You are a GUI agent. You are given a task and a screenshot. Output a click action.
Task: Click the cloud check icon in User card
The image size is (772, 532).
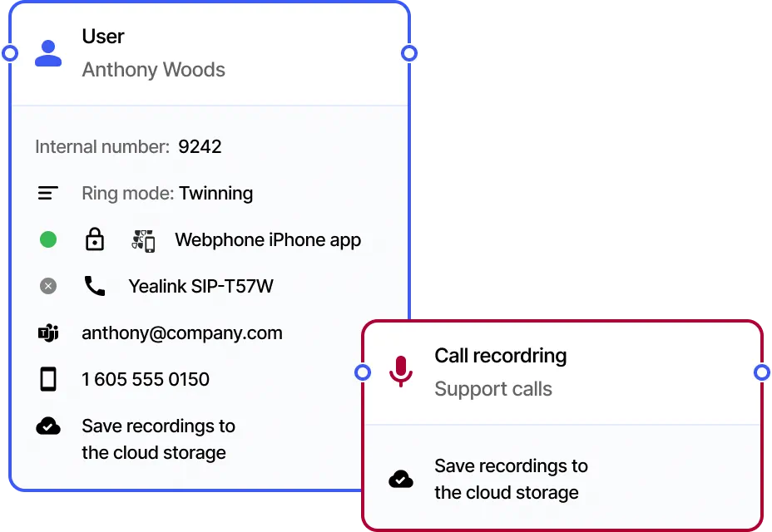coord(48,426)
